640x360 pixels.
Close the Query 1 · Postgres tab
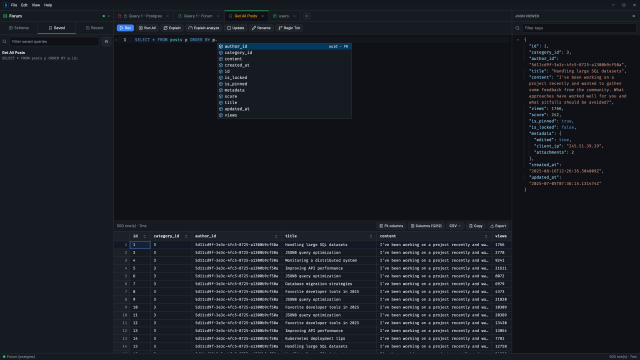167,16
